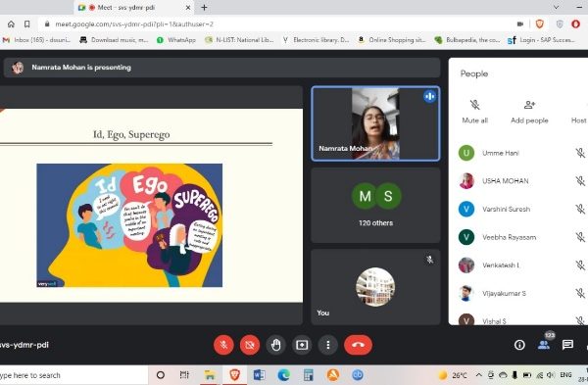Toggle the microphone mute button

tap(223, 345)
